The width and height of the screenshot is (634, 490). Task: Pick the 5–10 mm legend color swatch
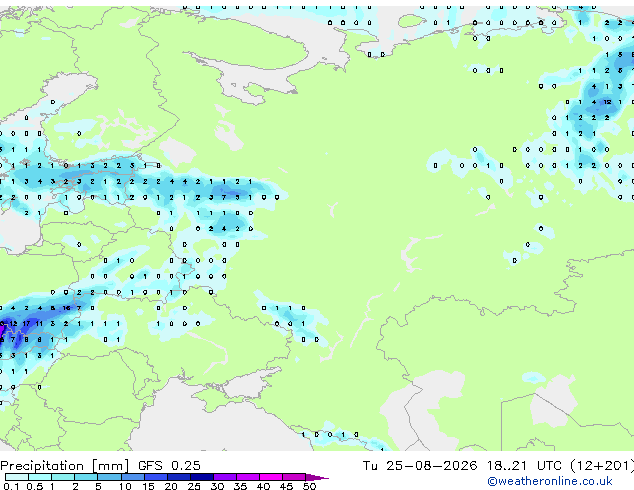(x=109, y=477)
